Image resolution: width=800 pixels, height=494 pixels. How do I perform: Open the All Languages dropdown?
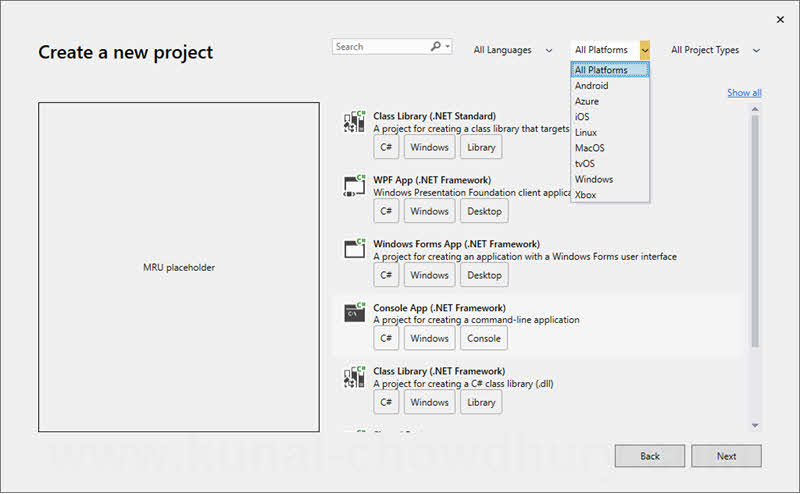pyautogui.click(x=513, y=50)
